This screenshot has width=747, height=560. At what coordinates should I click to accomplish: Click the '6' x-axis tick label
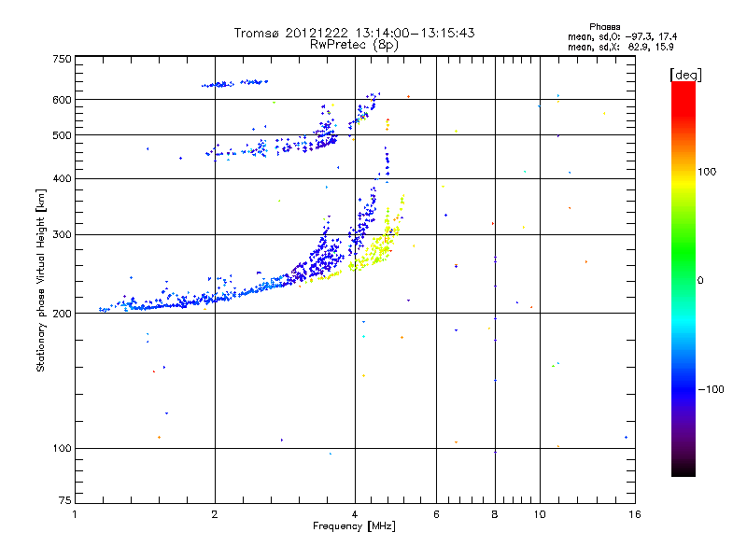pyautogui.click(x=436, y=514)
